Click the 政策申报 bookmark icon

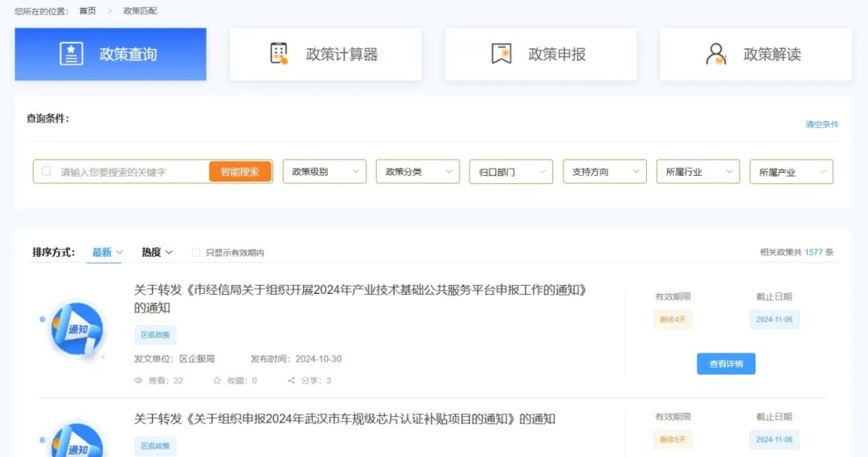[502, 55]
